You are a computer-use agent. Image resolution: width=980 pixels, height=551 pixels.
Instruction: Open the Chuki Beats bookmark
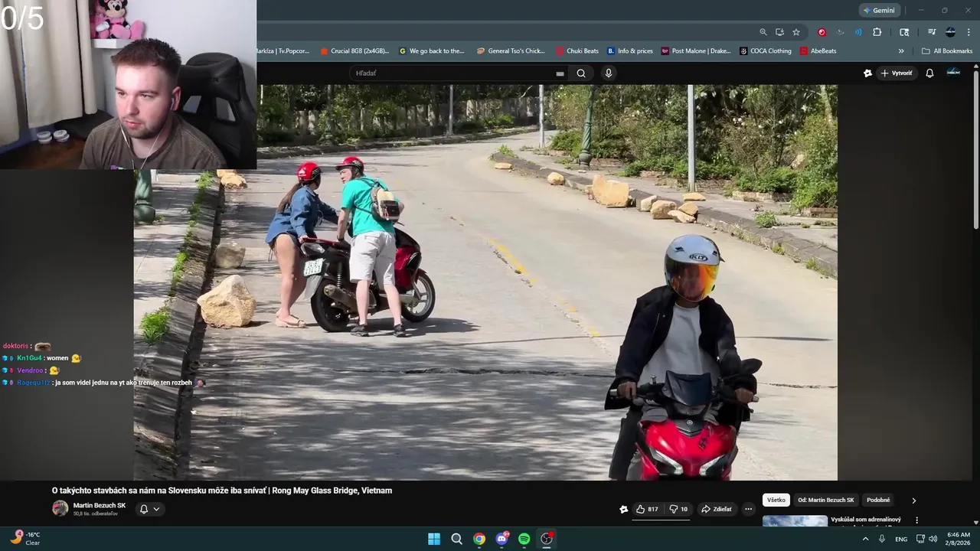[577, 51]
